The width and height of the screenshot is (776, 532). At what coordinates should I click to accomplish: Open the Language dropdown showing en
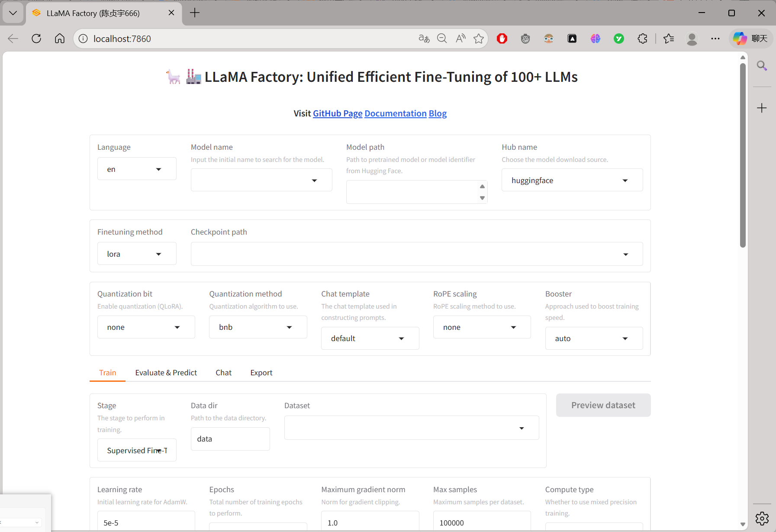[x=137, y=169]
